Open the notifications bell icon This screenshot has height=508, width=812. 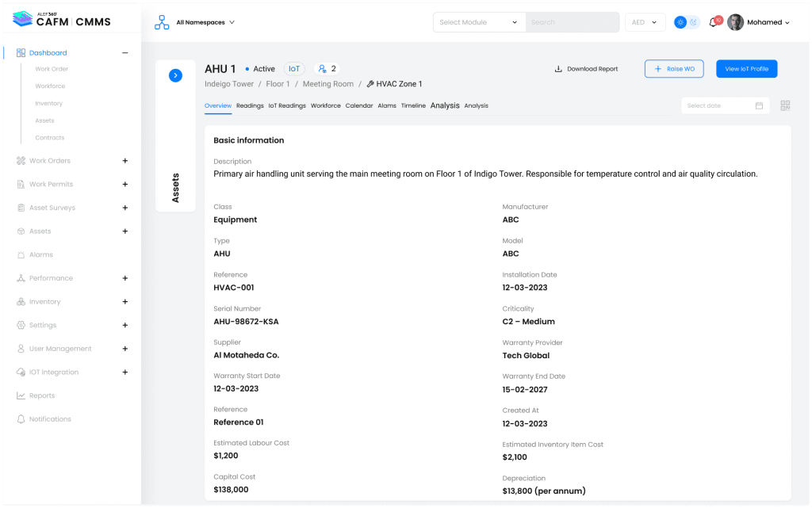pos(712,22)
